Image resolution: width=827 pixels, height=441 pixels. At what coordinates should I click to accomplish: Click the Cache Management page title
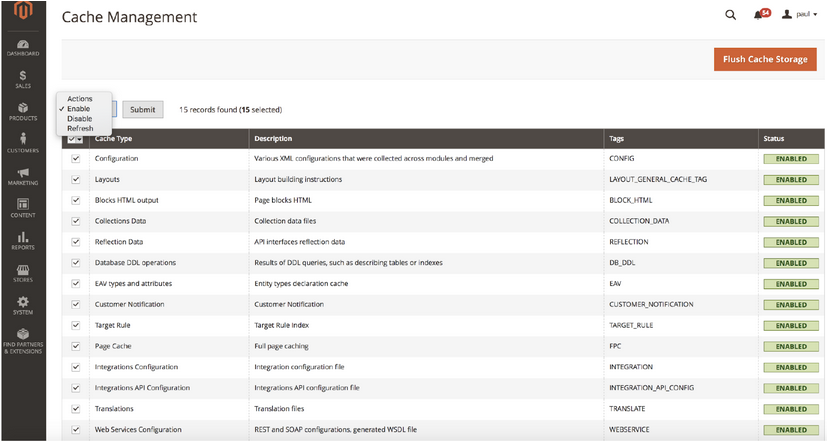coord(129,17)
